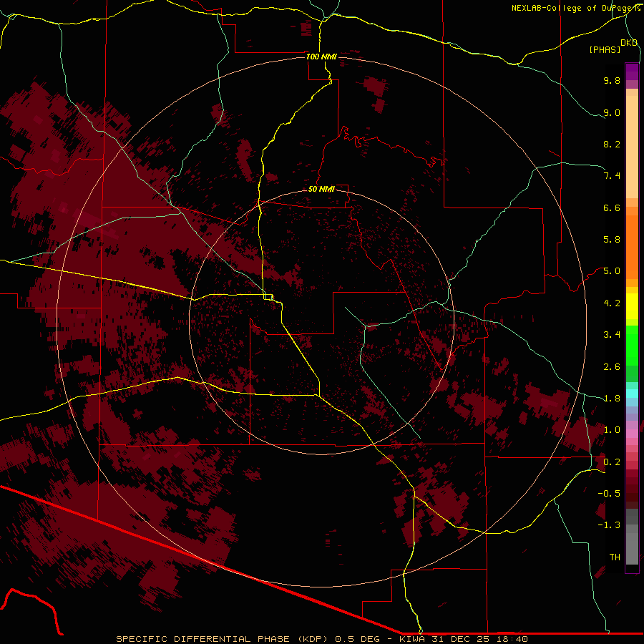Click the 1.8 value on the color scale
Image resolution: width=644 pixels, height=644 pixels.
click(x=612, y=399)
